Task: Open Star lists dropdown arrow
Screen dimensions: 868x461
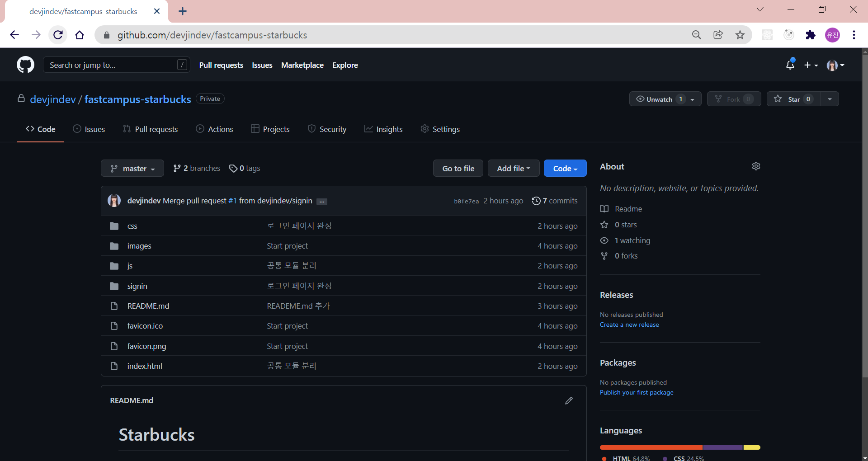Action: click(x=830, y=99)
